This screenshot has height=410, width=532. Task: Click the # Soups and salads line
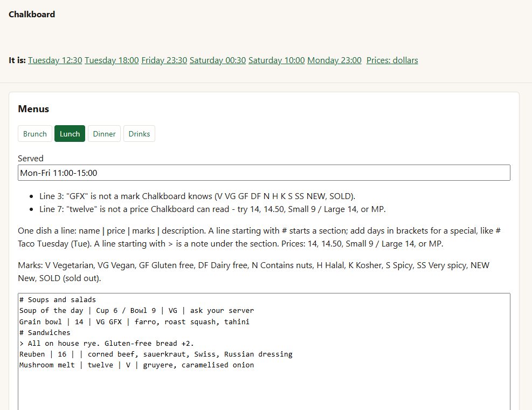[x=58, y=299]
